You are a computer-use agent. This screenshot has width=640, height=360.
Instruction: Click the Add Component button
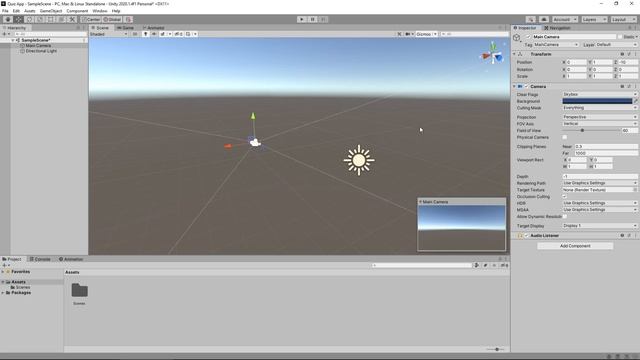(x=575, y=246)
